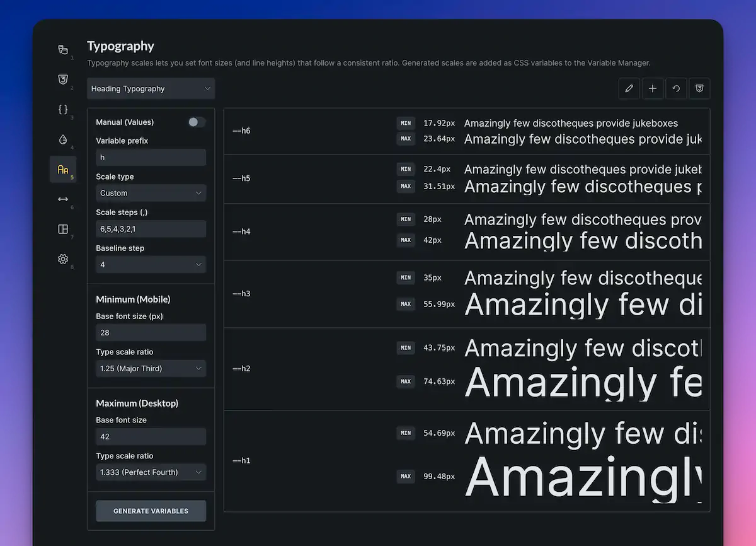Screen dimensions: 756x546
Task: Open the Heading Typography selector
Action: point(151,88)
